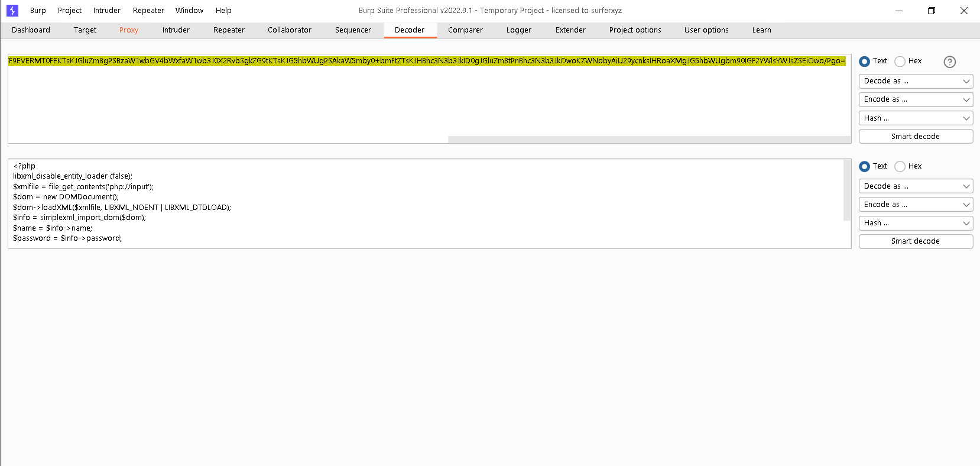This screenshot has width=980, height=466.
Task: Select Hex radio in the top decoder panel
Action: coord(900,62)
